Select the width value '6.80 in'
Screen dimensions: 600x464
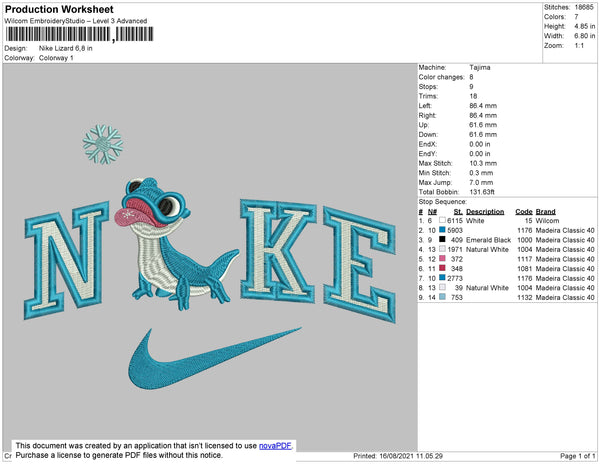(585, 36)
